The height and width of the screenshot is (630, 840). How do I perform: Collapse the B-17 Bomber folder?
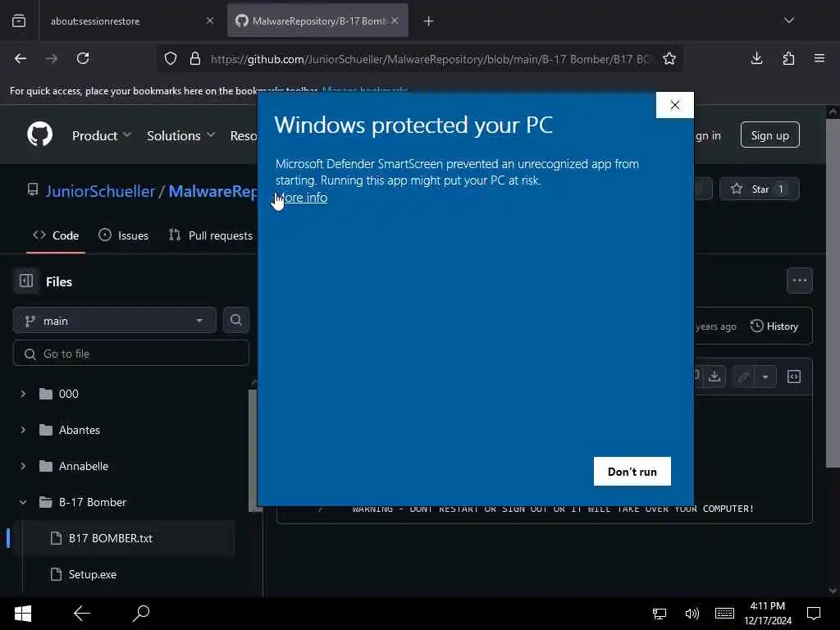[23, 502]
